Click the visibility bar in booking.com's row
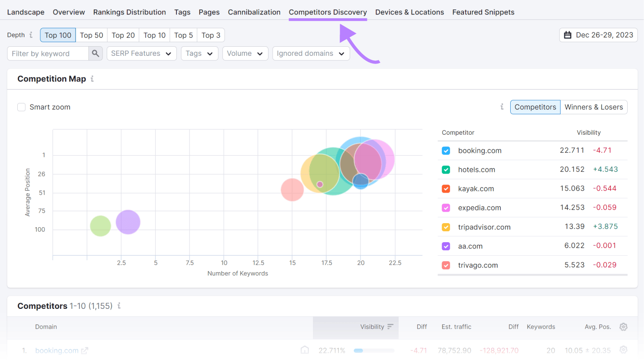This screenshot has width=644, height=361. click(x=374, y=350)
